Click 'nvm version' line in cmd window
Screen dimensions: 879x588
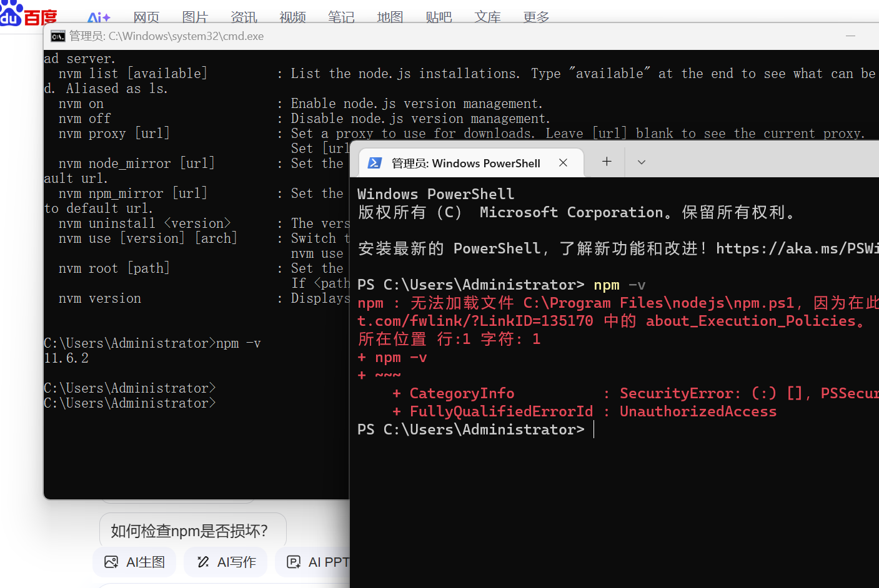click(100, 298)
